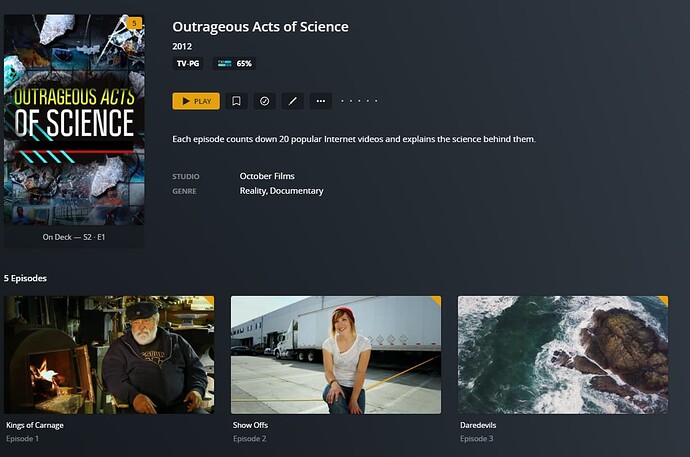Open the Kings of Carnage title link
The width and height of the screenshot is (690, 457).
(x=35, y=425)
